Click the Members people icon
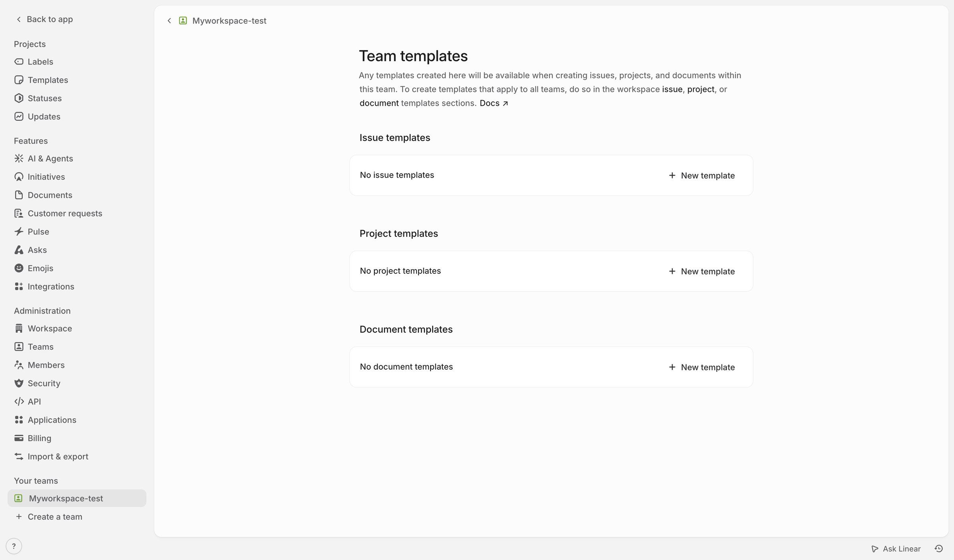The width and height of the screenshot is (954, 560). pos(19,365)
